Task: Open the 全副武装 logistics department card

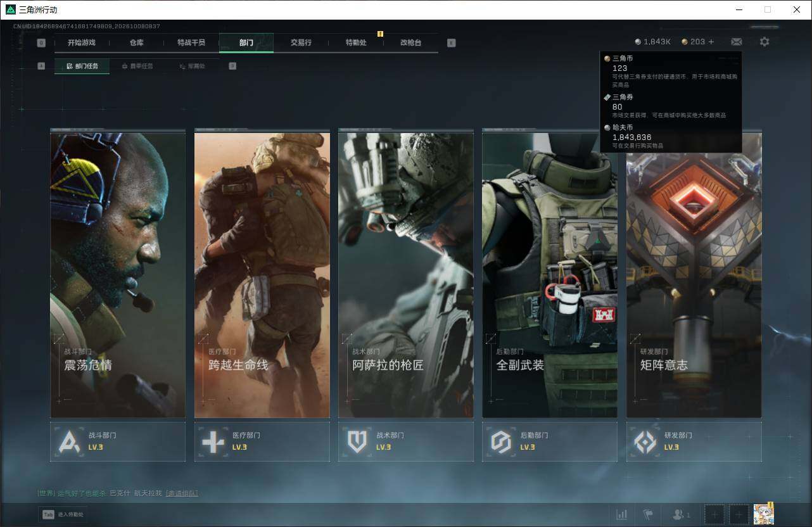Action: point(550,275)
